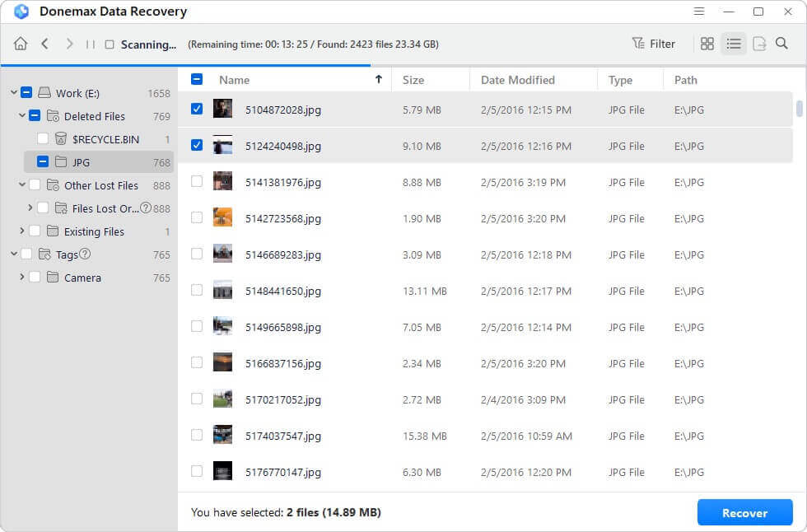Click the help icon beside Tags

tap(85, 254)
